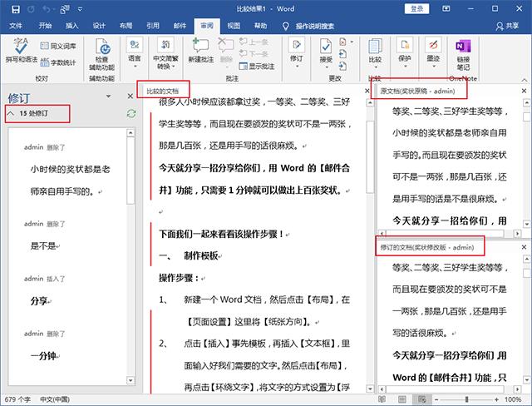The width and height of the screenshot is (532, 406).
Task: Switch to read mode view icon
Action: pos(382,399)
